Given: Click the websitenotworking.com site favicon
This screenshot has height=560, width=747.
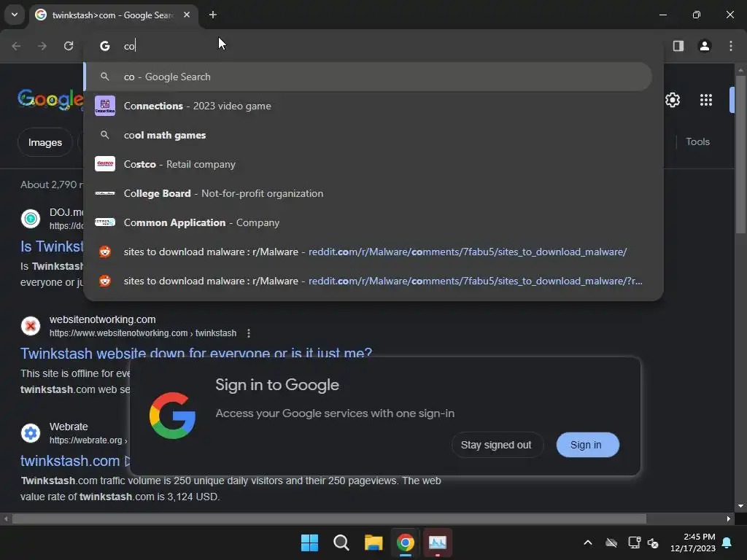Looking at the screenshot, I should coord(31,326).
